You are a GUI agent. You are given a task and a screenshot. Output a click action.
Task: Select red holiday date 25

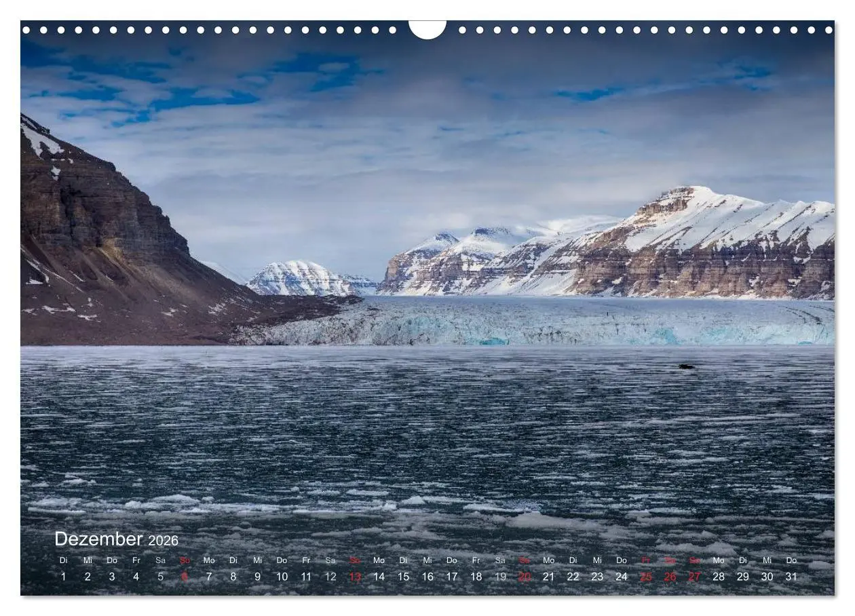click(646, 577)
